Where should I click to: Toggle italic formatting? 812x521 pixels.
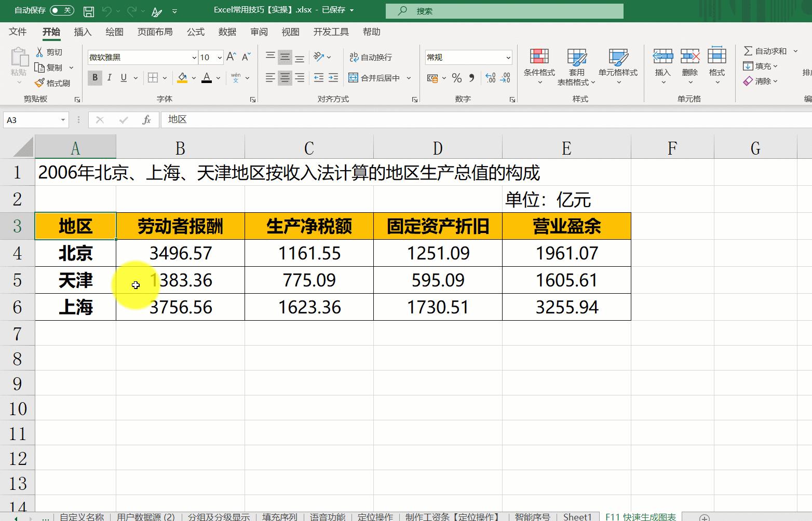point(110,77)
